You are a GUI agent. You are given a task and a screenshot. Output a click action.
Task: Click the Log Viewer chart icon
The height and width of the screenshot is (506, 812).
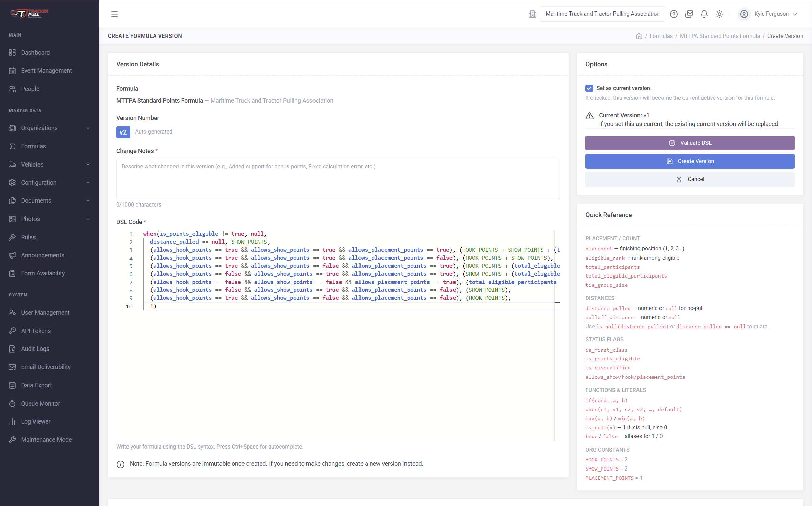[13, 421]
